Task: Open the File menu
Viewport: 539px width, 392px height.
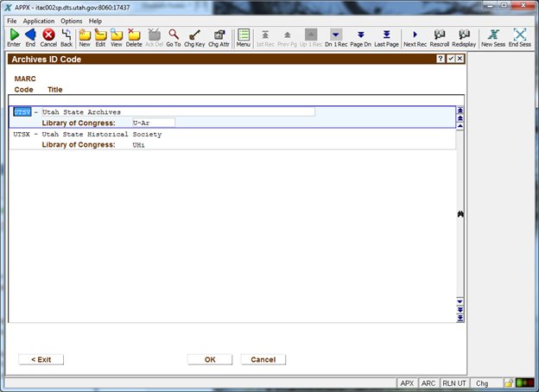Action: (x=12, y=21)
